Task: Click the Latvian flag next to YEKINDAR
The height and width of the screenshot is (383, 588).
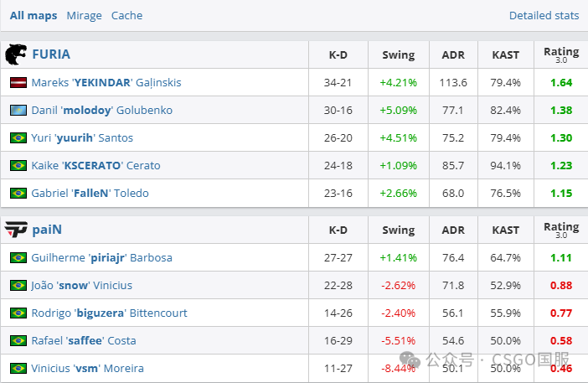Action: [x=18, y=82]
